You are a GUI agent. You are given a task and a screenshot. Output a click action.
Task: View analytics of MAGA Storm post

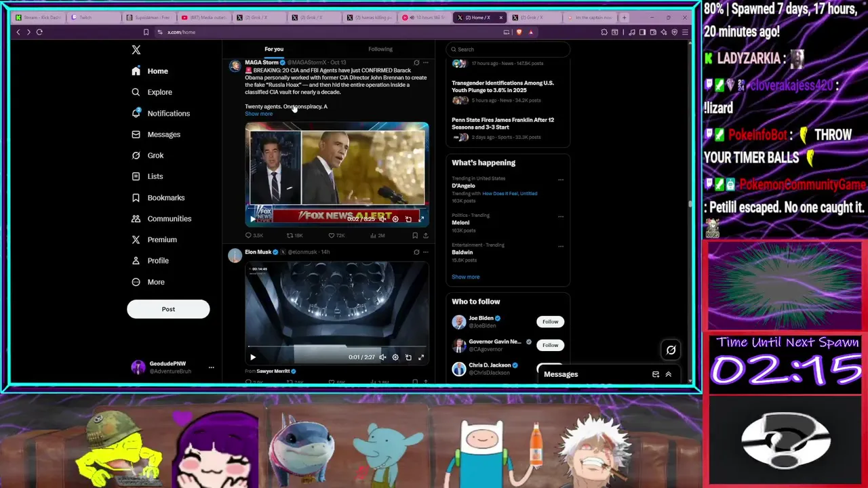(x=377, y=235)
